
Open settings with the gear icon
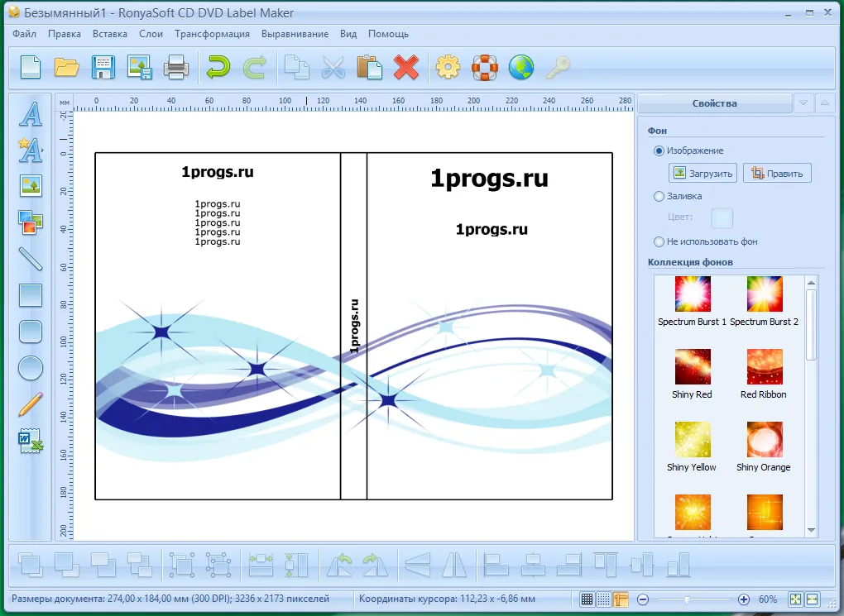(x=448, y=68)
